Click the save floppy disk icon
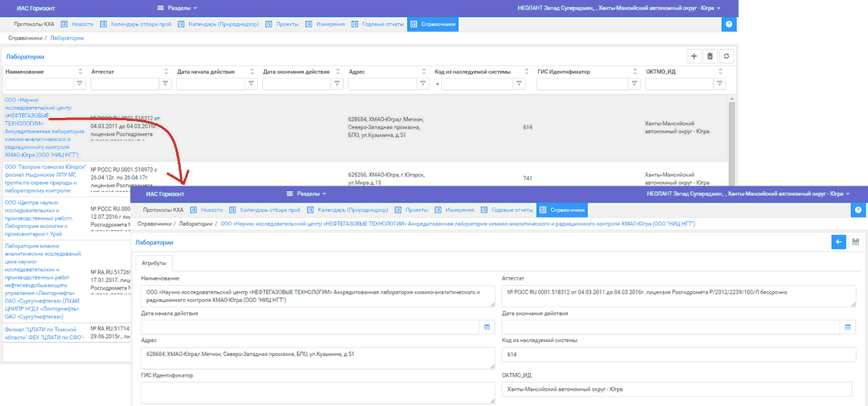The height and width of the screenshot is (406, 868). (x=855, y=242)
